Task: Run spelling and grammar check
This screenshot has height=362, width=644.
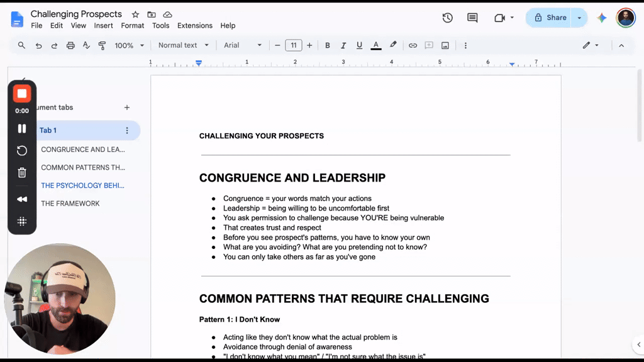Action: point(86,45)
